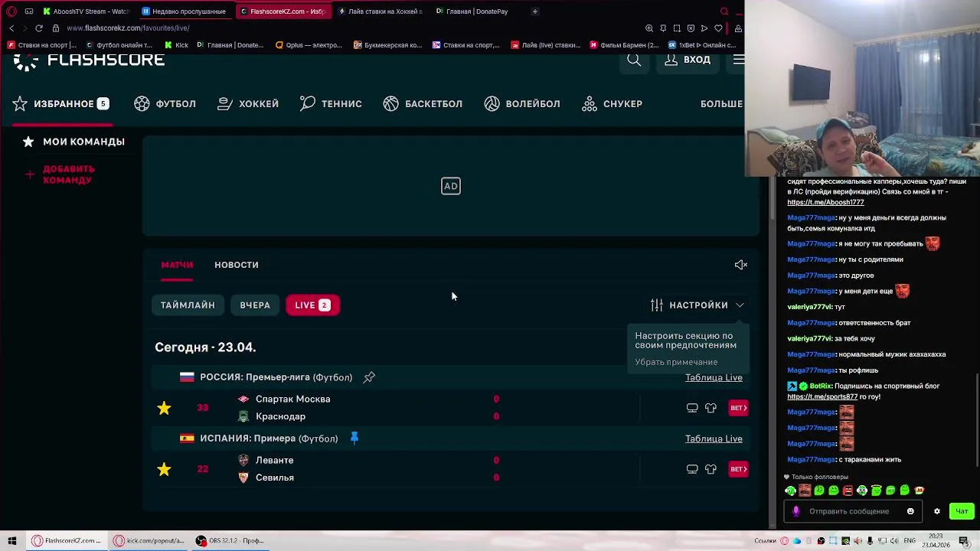Open a new browser tab
Screen dimensions: 980x551
pyautogui.click(x=534, y=11)
